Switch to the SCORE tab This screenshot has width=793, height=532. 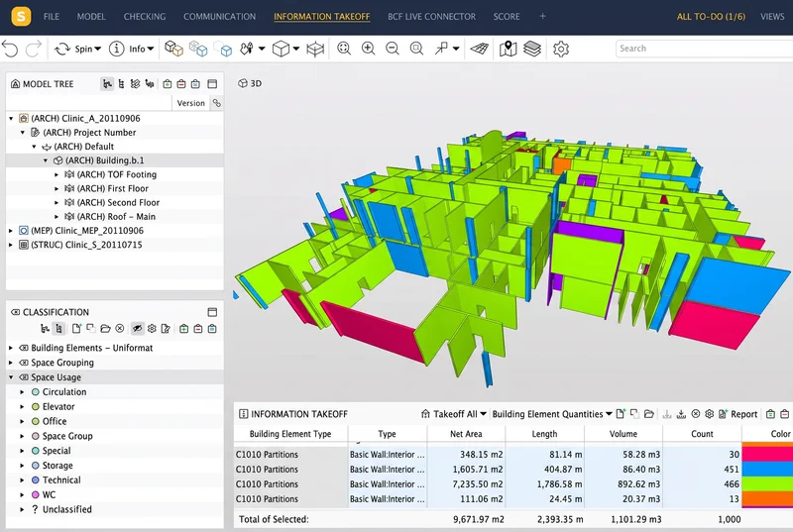coord(507,16)
